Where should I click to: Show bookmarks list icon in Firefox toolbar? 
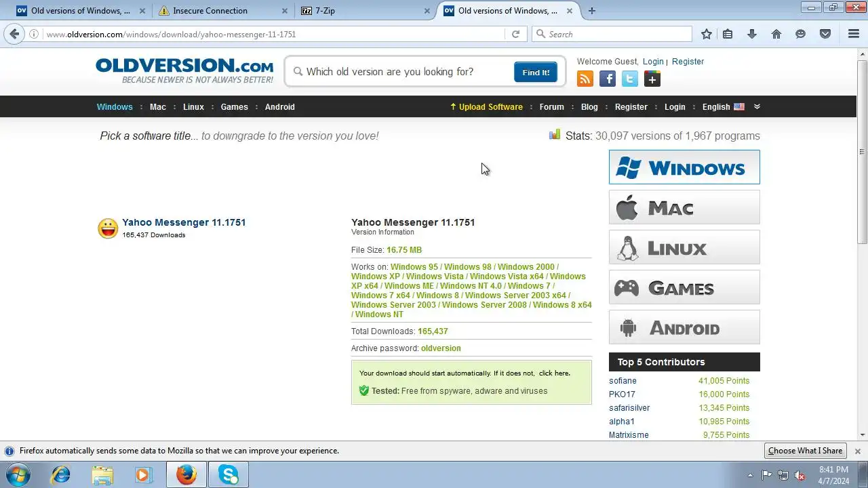pos(728,34)
